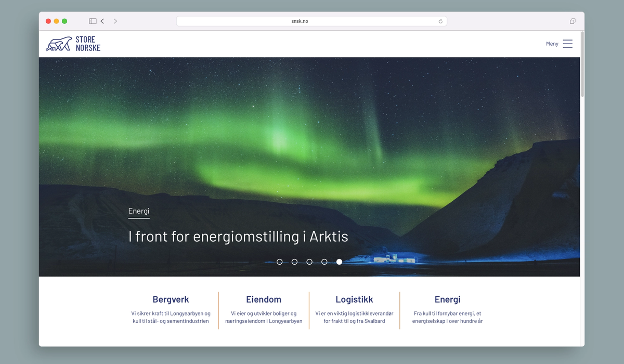Open the Bergverk section

171,300
